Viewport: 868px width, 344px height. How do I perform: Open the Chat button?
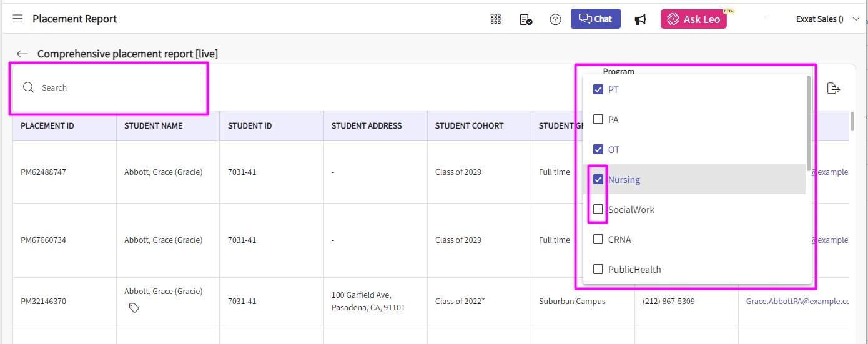point(595,19)
